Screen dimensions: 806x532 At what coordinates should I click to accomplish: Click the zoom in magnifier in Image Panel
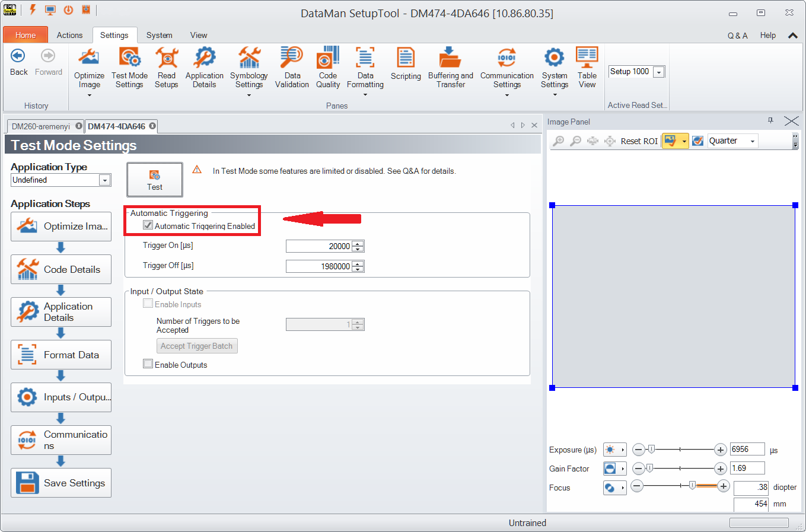pyautogui.click(x=558, y=141)
